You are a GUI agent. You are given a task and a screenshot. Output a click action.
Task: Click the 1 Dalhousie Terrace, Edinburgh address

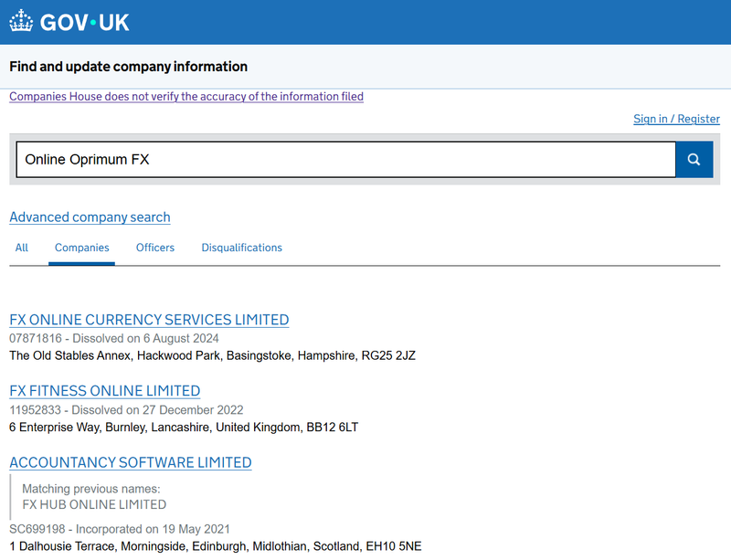pyautogui.click(x=216, y=546)
